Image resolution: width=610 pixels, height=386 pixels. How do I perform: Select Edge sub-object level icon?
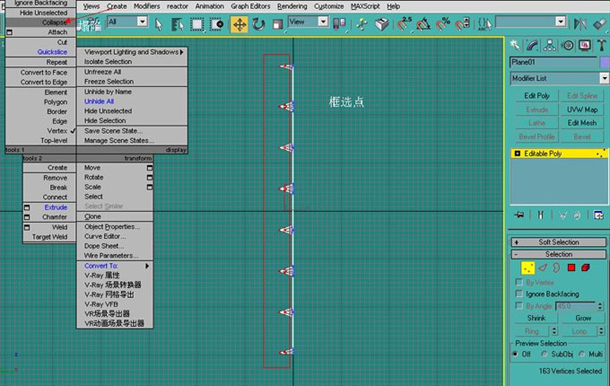(543, 268)
